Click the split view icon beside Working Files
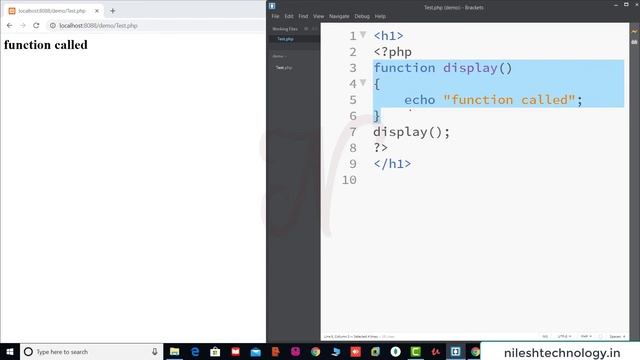The image size is (640, 360). (315, 29)
